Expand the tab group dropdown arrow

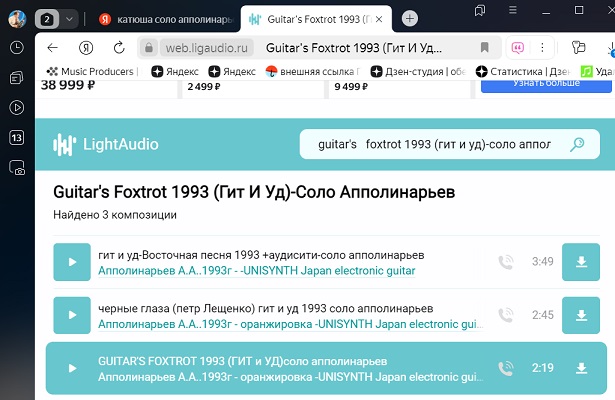pos(69,19)
